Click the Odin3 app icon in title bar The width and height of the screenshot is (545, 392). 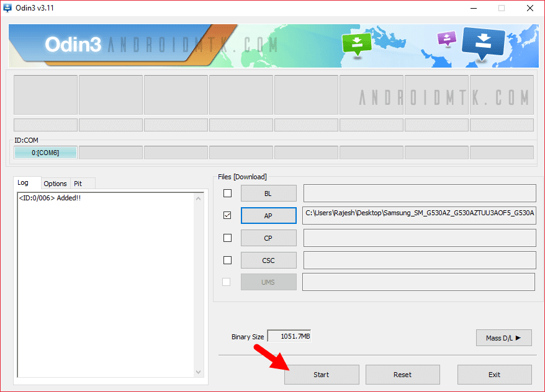(7, 7)
